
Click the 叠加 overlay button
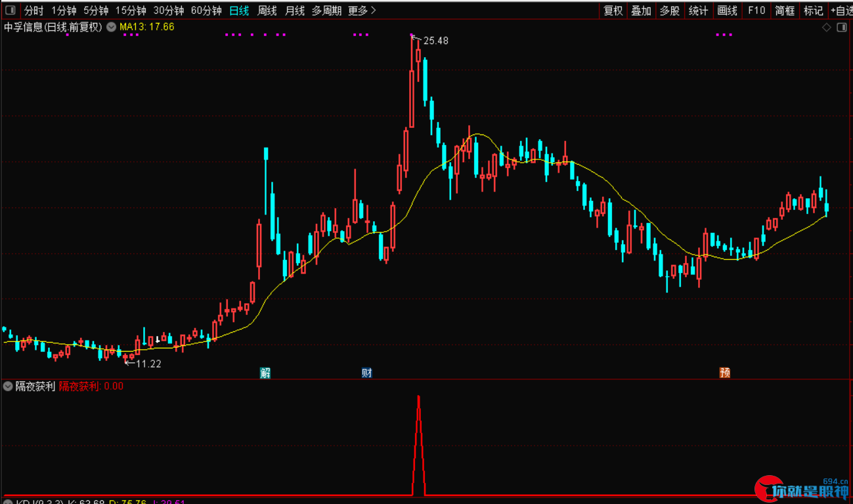pyautogui.click(x=642, y=10)
